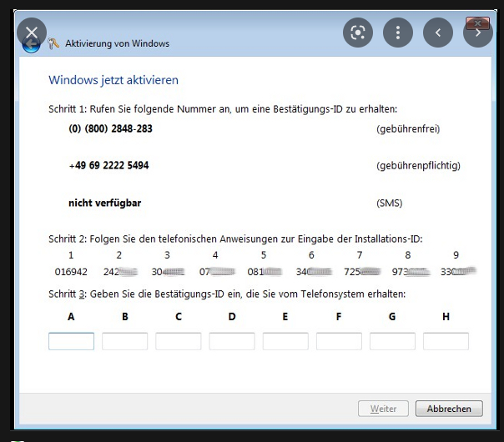
Task: Click installation ID group starting with 081
Action: coord(265,272)
